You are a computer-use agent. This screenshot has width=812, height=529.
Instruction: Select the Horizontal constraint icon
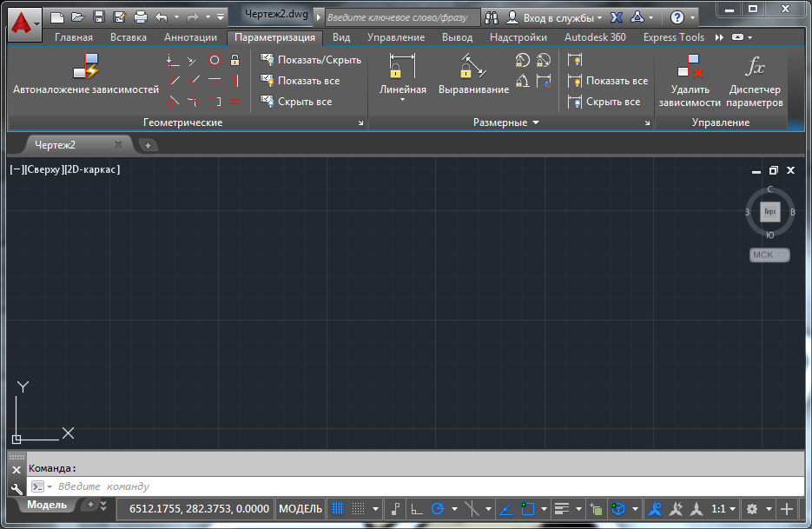point(215,81)
